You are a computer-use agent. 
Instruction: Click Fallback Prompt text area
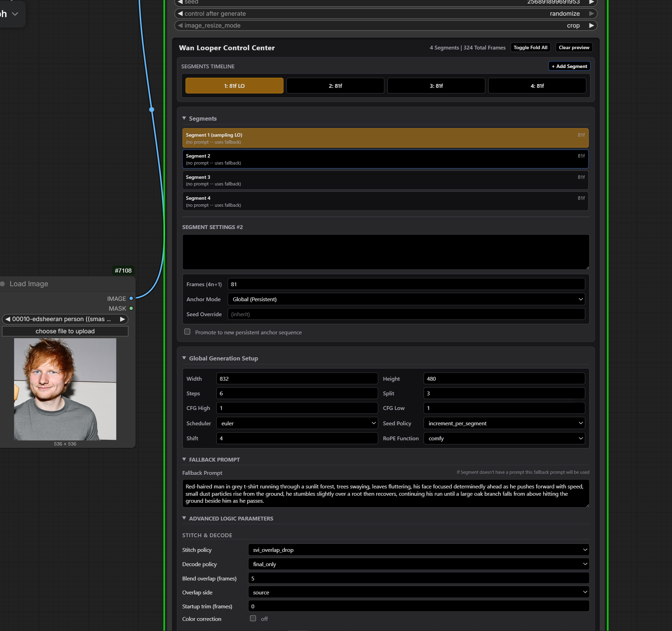pyautogui.click(x=386, y=494)
